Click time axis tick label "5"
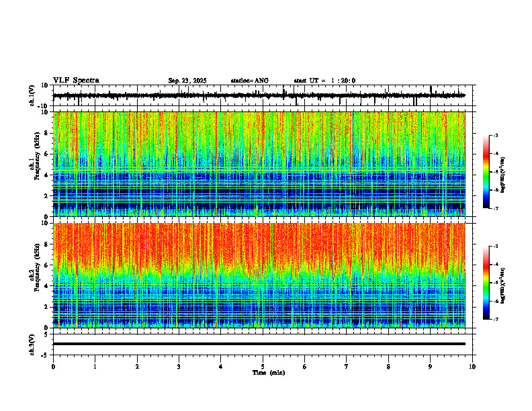Screen dimensions: 532x411 [263, 367]
